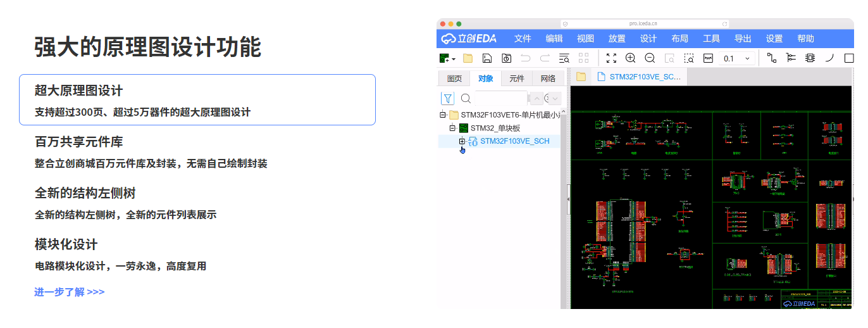
Task: Switch to the 网络 panel tab
Action: [x=549, y=79]
